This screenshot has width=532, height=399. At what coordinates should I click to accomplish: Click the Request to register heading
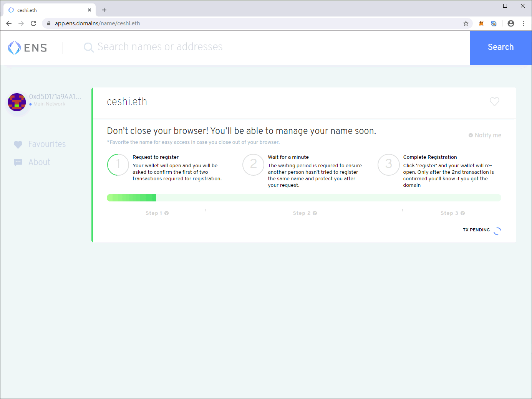pyautogui.click(x=156, y=157)
